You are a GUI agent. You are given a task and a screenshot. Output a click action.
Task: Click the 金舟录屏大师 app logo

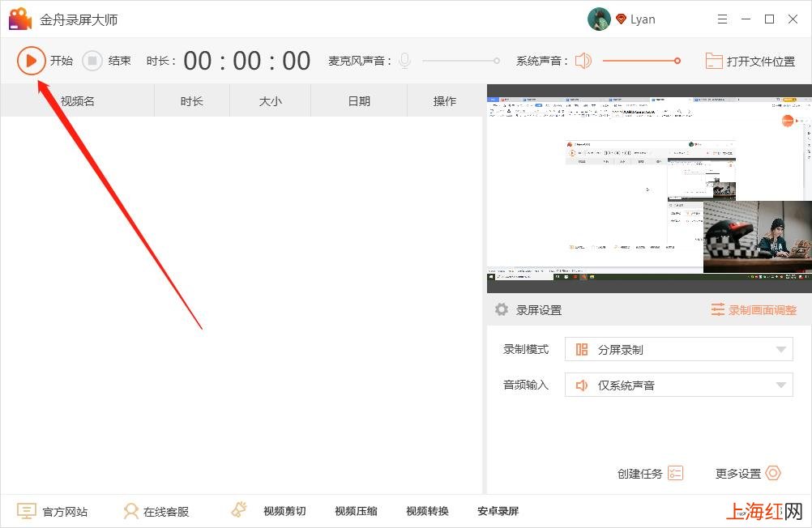coord(20,19)
